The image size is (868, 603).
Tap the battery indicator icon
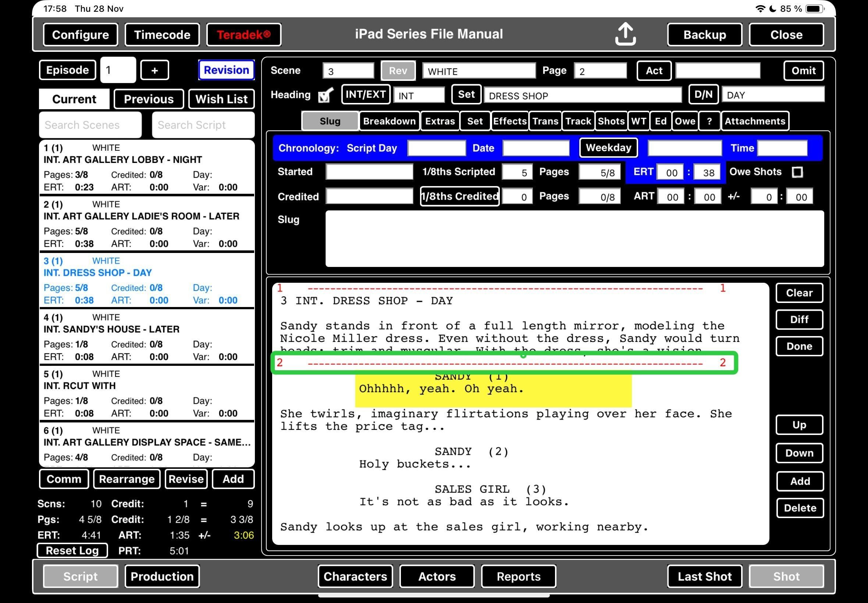click(x=814, y=9)
